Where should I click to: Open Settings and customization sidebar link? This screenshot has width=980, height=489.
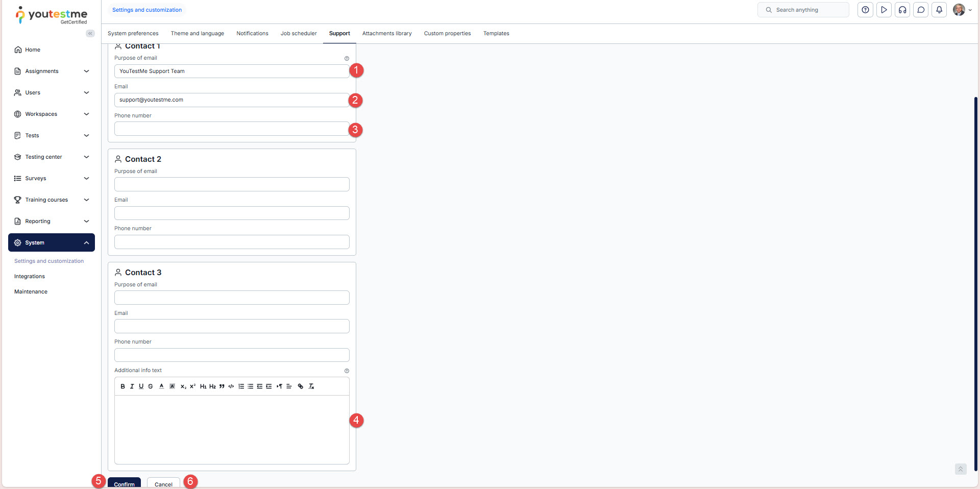click(49, 261)
